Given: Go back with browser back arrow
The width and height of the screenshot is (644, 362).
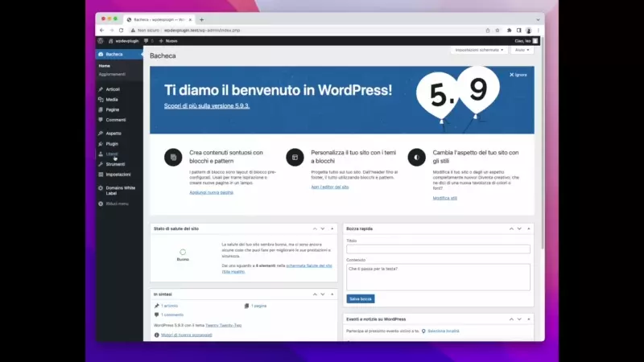Looking at the screenshot, I should (102, 31).
